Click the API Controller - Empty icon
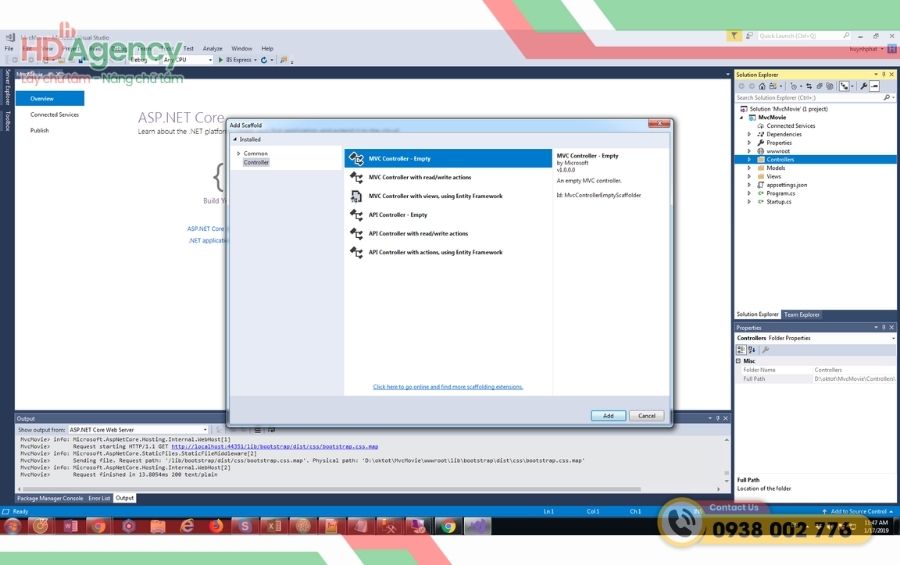The width and height of the screenshot is (900, 565). click(x=356, y=215)
